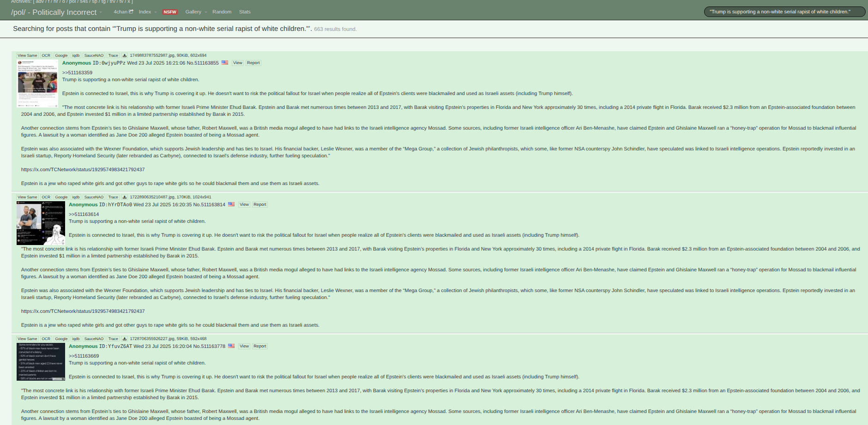Open the x.com link in post No.511163814
Viewport: 868px width, 425px height.
(x=83, y=311)
